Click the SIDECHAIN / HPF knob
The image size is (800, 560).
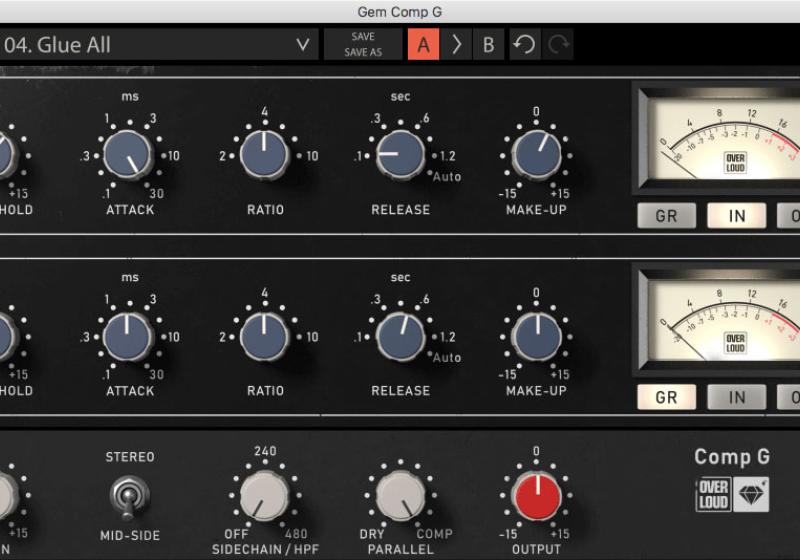coord(265,495)
